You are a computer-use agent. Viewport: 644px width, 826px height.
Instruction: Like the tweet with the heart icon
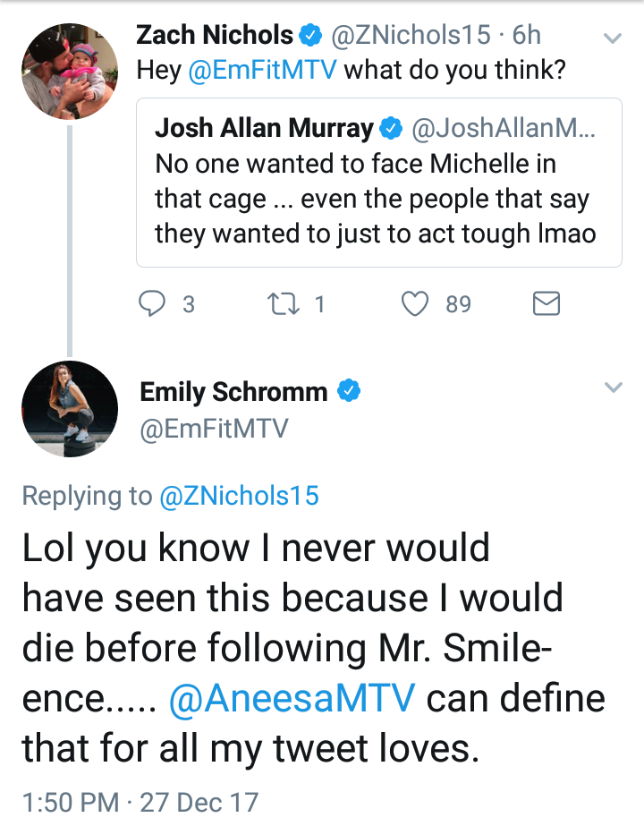[x=415, y=304]
